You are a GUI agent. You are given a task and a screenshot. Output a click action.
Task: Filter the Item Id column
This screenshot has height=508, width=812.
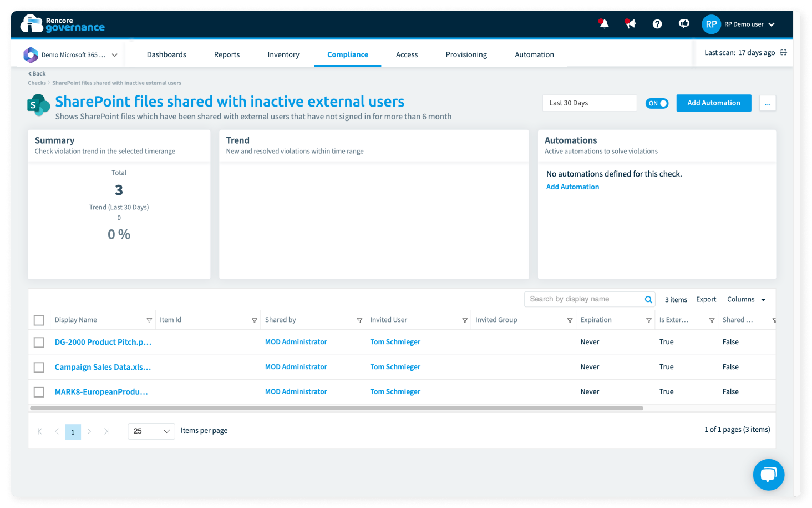(x=255, y=320)
